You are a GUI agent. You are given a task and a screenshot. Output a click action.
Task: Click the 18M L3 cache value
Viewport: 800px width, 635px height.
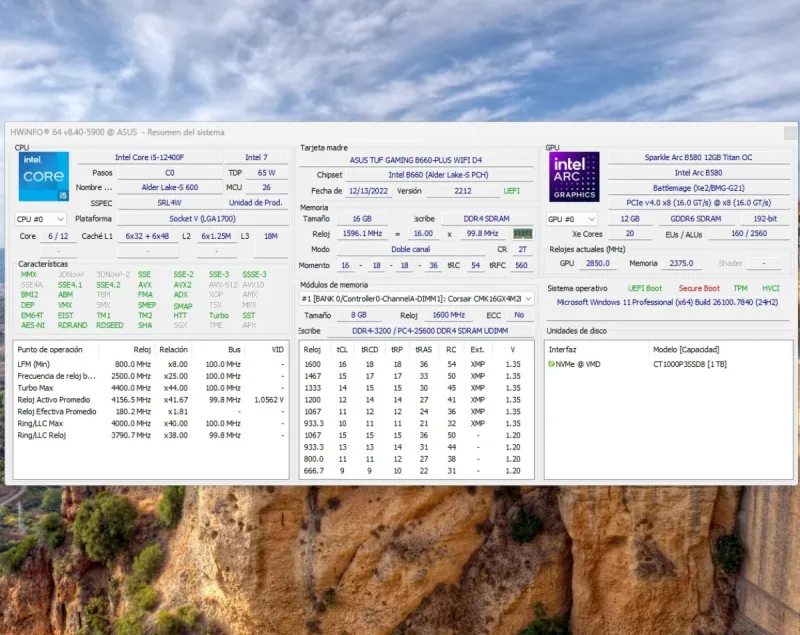[x=271, y=236]
